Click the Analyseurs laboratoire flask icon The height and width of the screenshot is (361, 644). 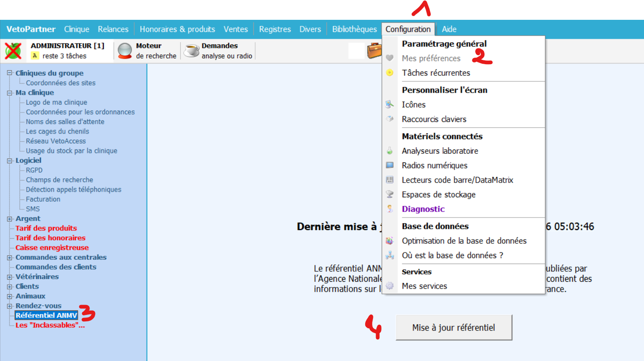click(x=390, y=151)
